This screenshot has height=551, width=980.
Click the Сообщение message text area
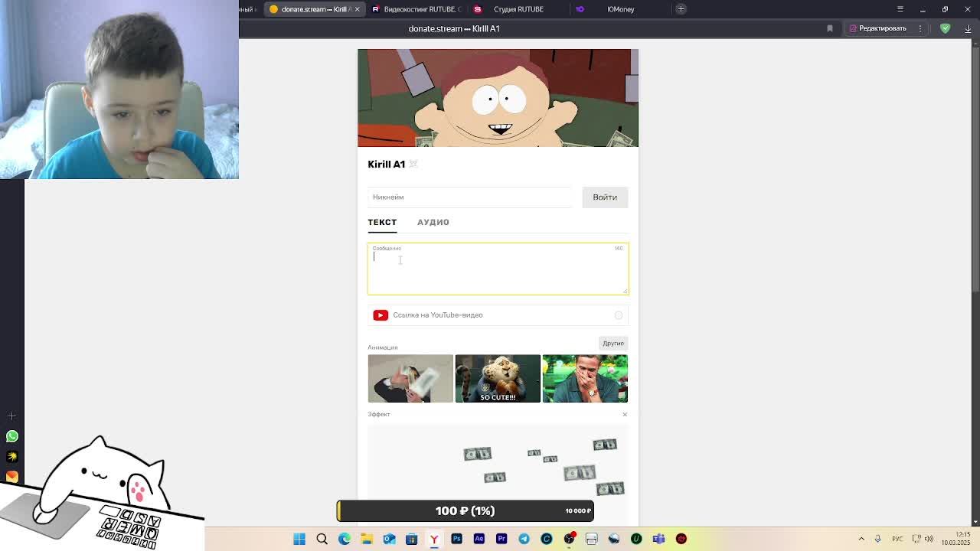tap(498, 269)
